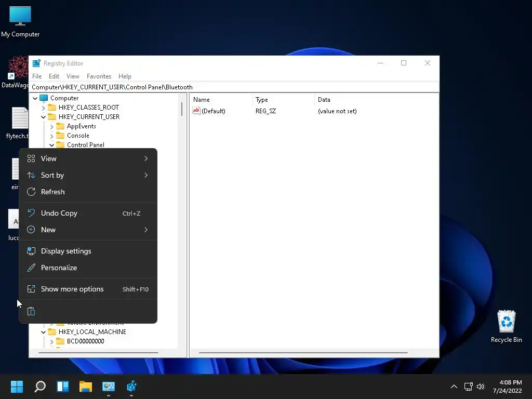Open the File menu in Registry Editor
532x399 pixels.
tap(37, 76)
